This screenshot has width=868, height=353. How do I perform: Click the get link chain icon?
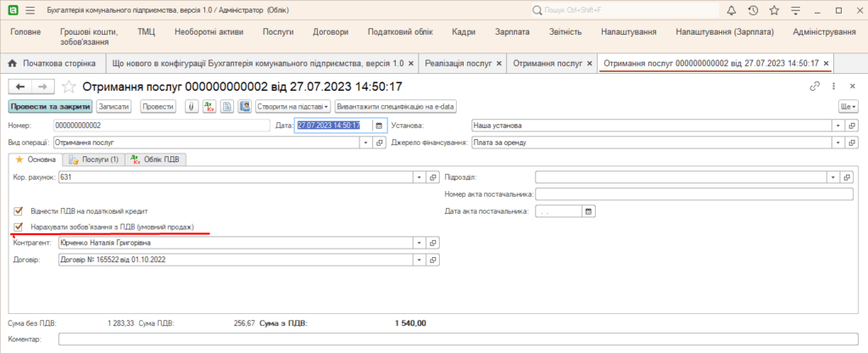pyautogui.click(x=815, y=87)
